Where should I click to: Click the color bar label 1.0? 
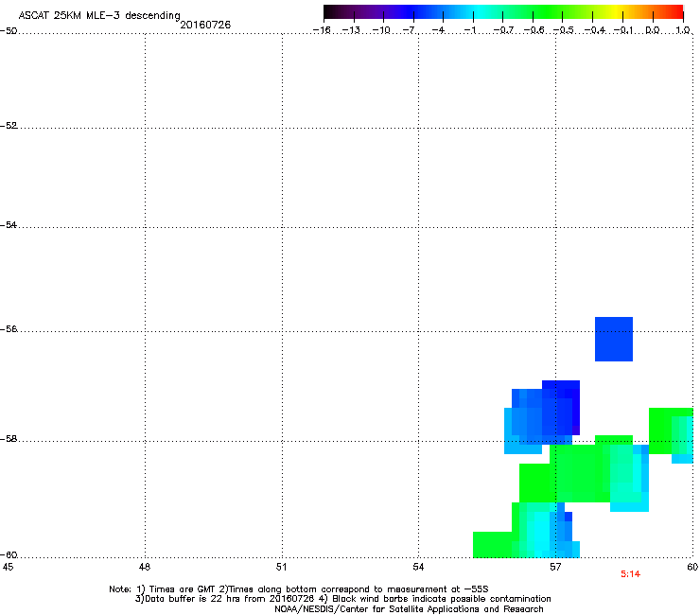click(683, 30)
